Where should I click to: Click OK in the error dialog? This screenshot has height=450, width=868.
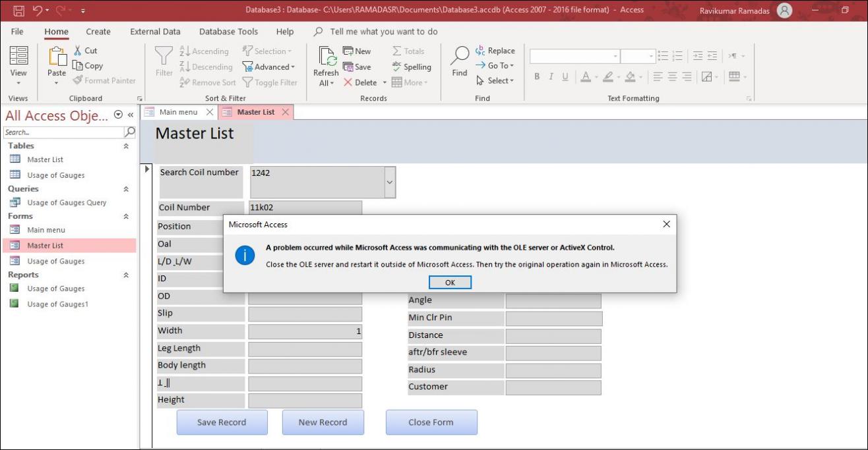[450, 283]
